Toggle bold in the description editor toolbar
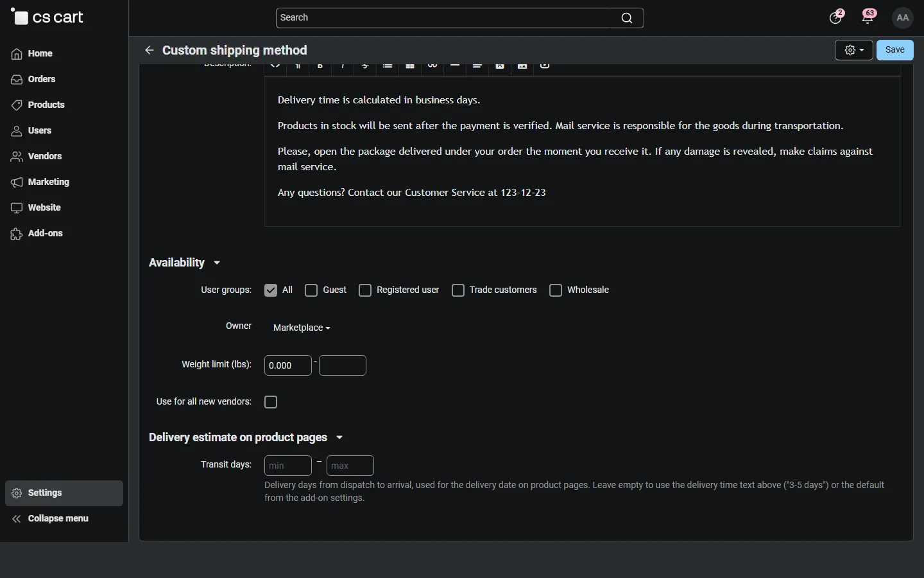 (320, 66)
